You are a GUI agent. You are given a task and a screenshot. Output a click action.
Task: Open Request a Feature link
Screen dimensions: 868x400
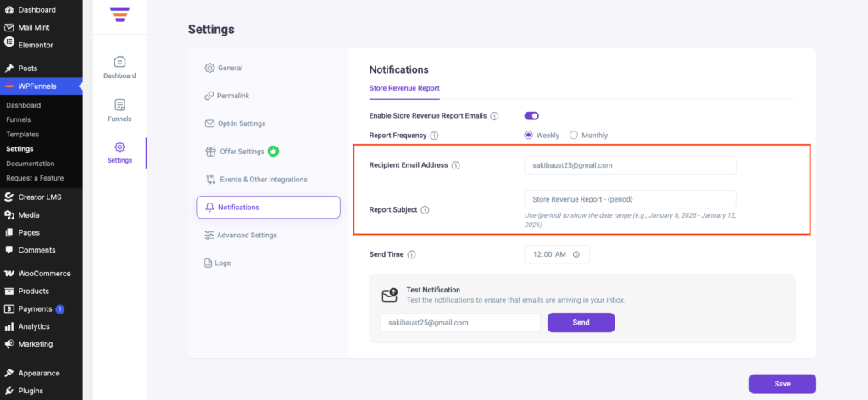(35, 178)
